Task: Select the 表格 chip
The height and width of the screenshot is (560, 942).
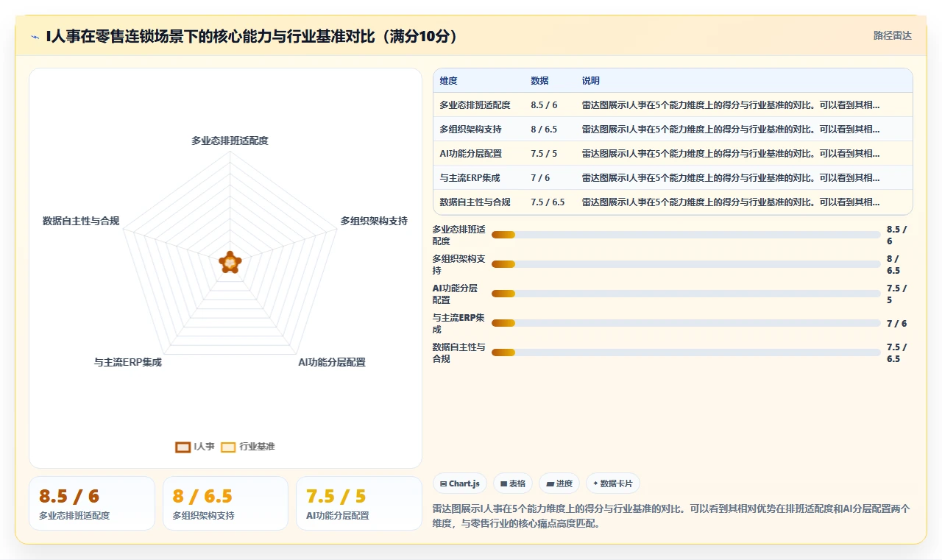Action: 513,483
